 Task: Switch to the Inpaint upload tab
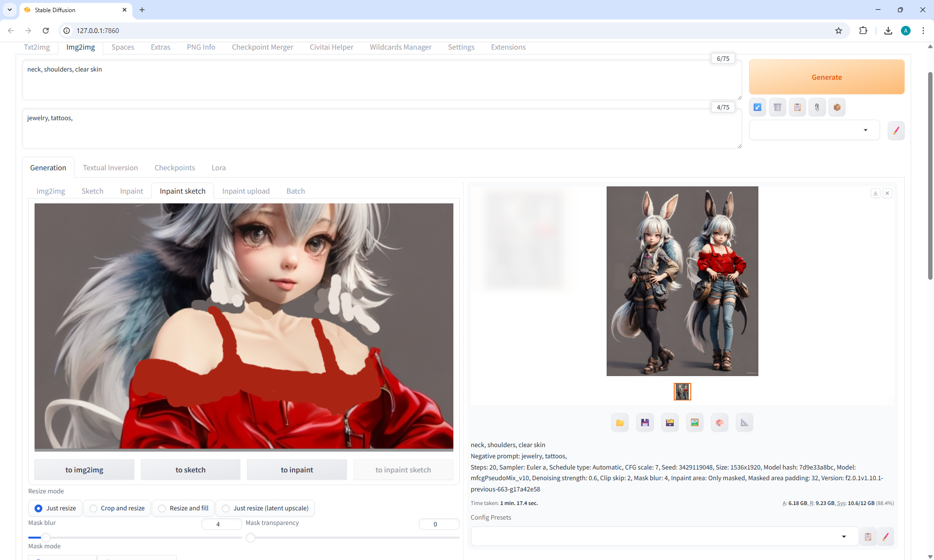point(246,191)
